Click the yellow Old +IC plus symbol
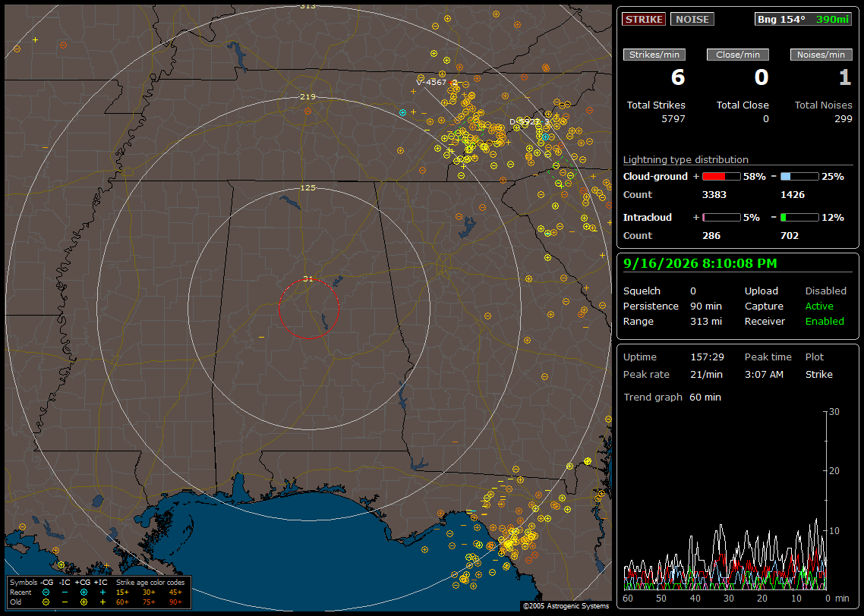Image resolution: width=864 pixels, height=616 pixels. (x=102, y=602)
